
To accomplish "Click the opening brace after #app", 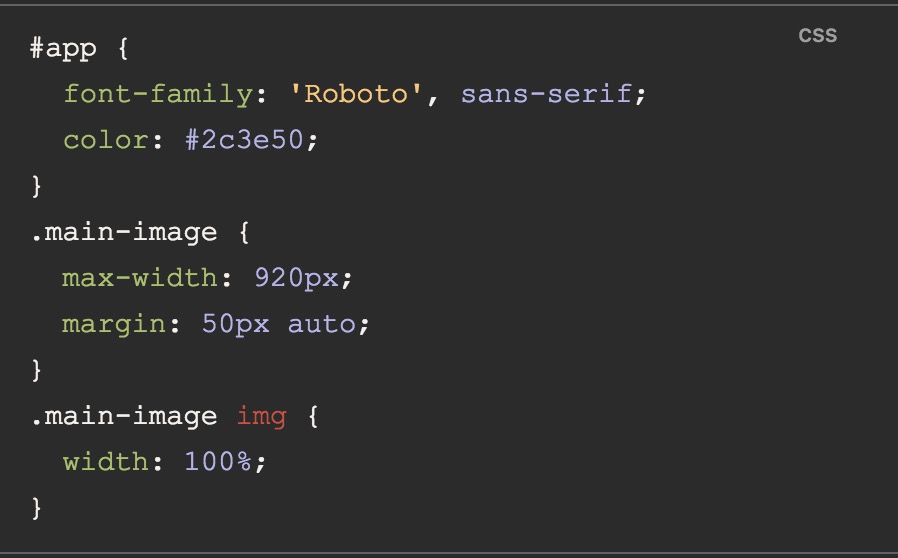I will (124, 48).
